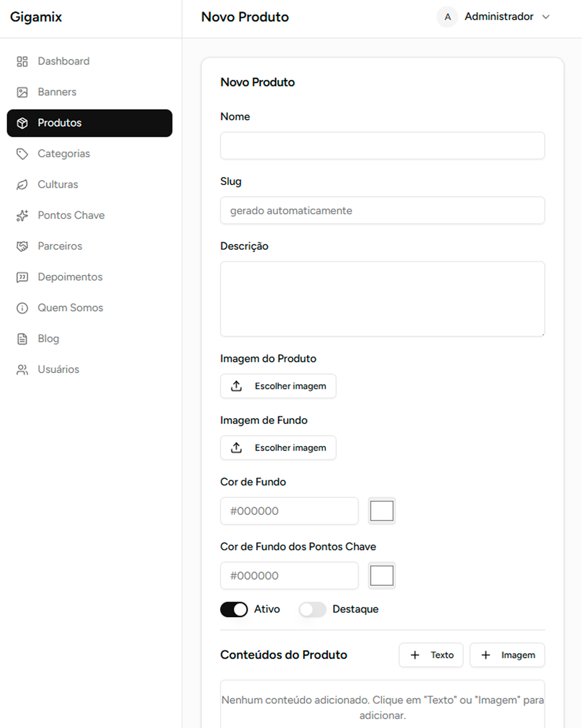Open the Blog section
The height and width of the screenshot is (728, 582).
48,339
